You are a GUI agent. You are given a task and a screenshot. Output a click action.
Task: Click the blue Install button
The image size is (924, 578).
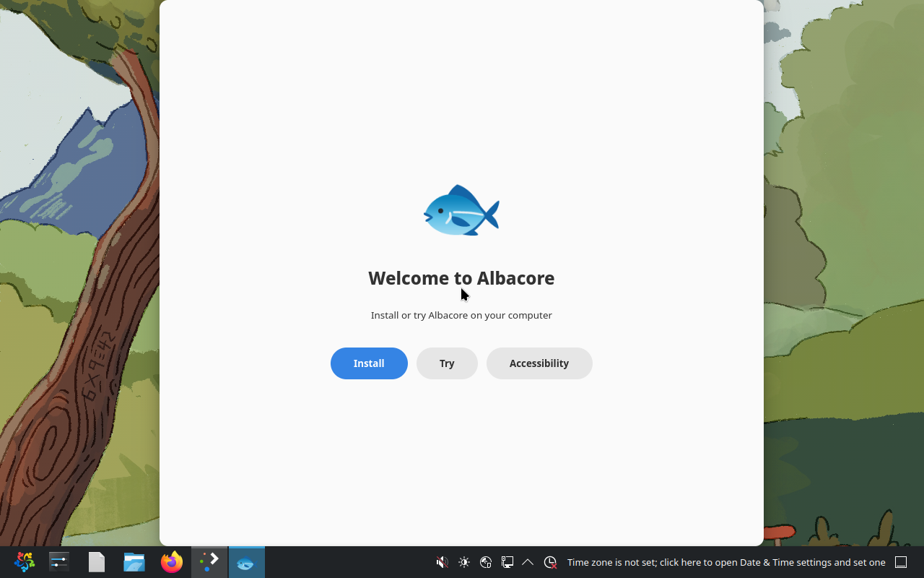(369, 363)
